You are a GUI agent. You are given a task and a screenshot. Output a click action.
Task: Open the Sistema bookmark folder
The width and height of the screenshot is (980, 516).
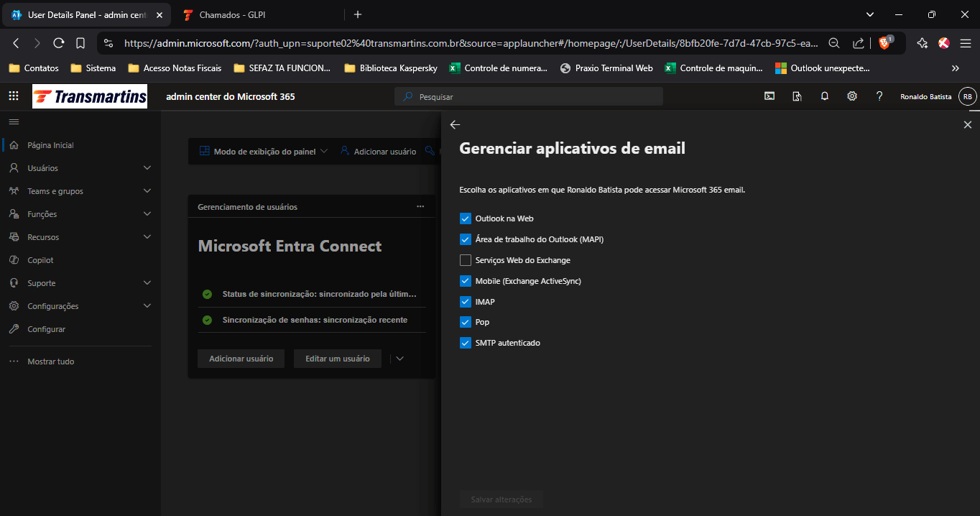pos(93,68)
